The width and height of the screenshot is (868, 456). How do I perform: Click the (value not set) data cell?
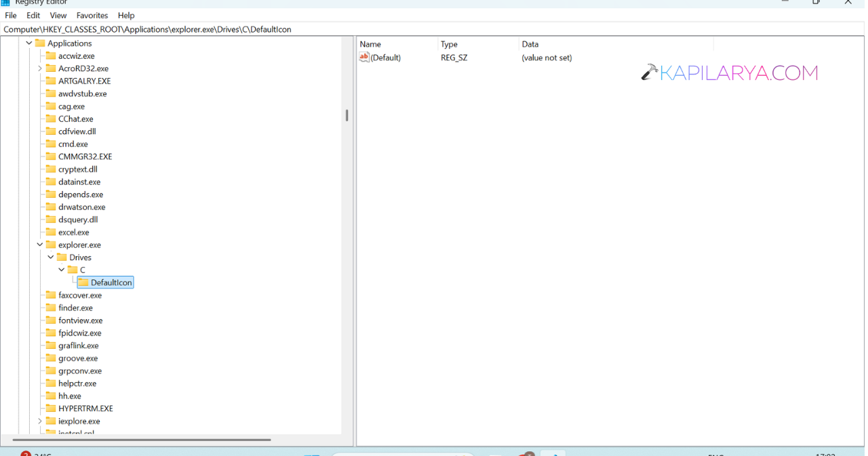coord(547,58)
